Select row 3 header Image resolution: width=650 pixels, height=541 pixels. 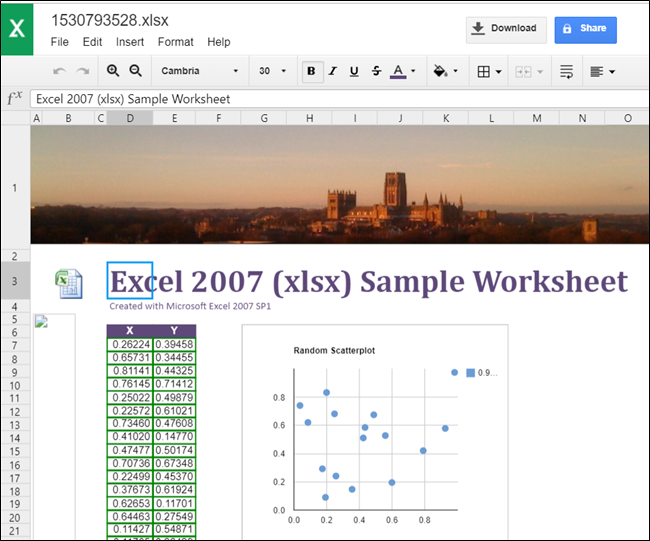(15, 281)
